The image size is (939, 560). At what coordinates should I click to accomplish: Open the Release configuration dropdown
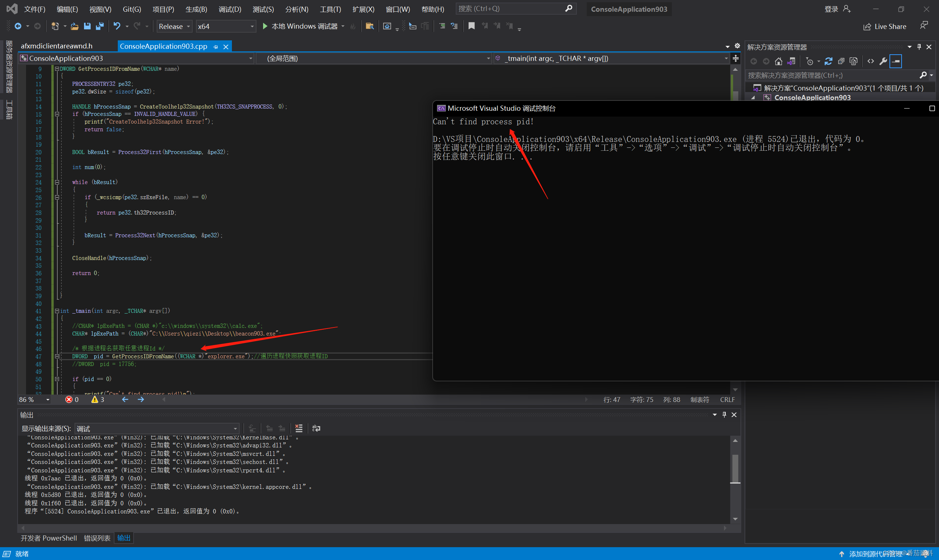(x=174, y=26)
